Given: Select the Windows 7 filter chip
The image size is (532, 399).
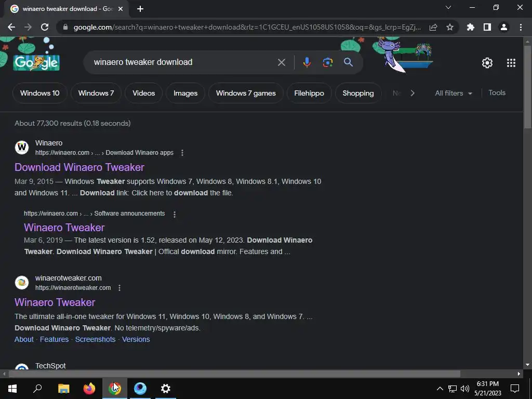Looking at the screenshot, I should [x=96, y=93].
